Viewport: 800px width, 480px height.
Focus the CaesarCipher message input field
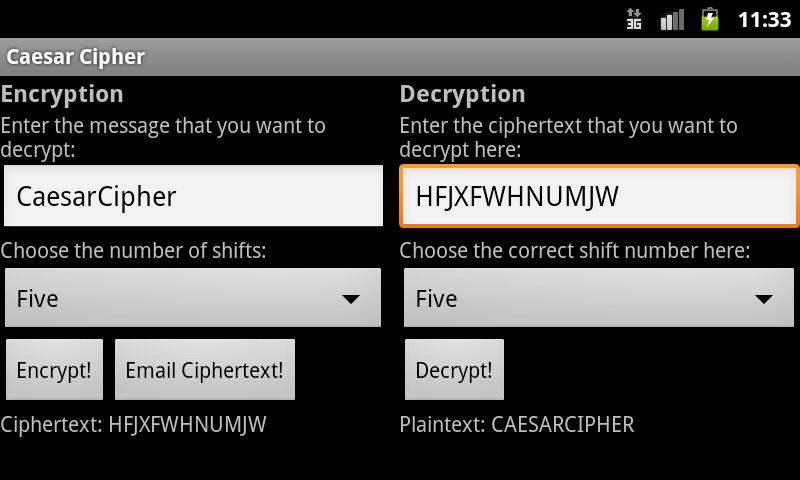[193, 196]
